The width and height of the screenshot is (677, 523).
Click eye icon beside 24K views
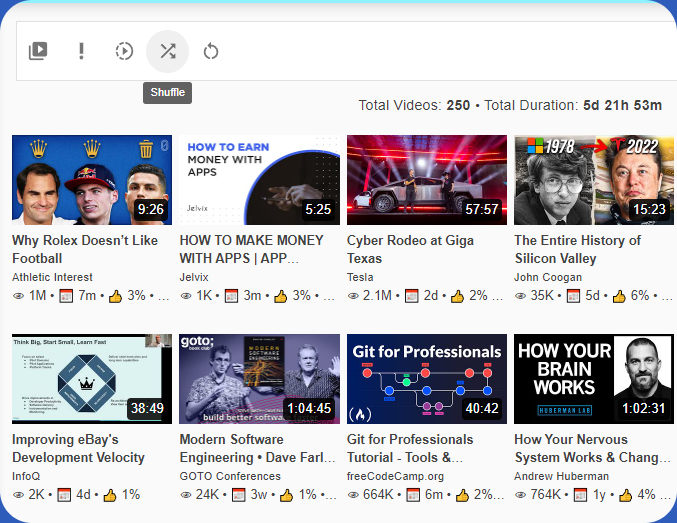coord(186,495)
